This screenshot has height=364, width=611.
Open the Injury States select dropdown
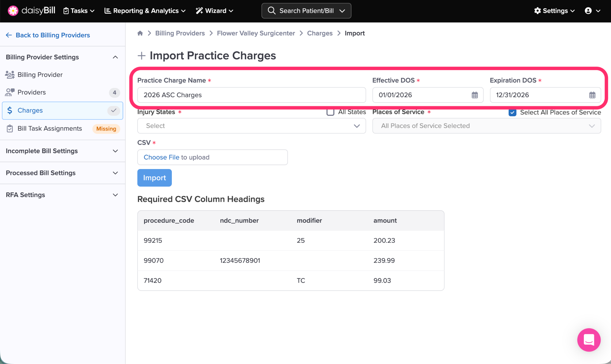point(251,126)
